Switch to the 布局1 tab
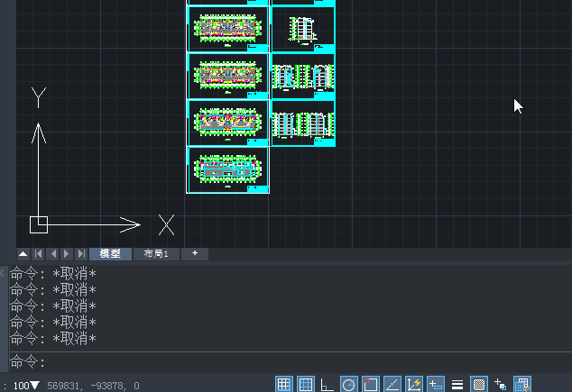The width and height of the screenshot is (572, 392). [156, 254]
